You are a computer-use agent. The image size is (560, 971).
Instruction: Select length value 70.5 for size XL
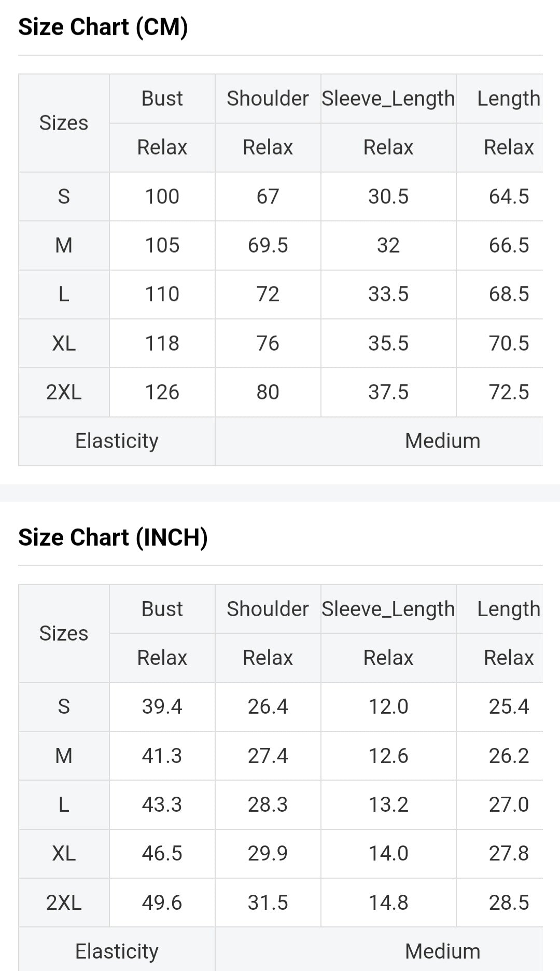(508, 343)
